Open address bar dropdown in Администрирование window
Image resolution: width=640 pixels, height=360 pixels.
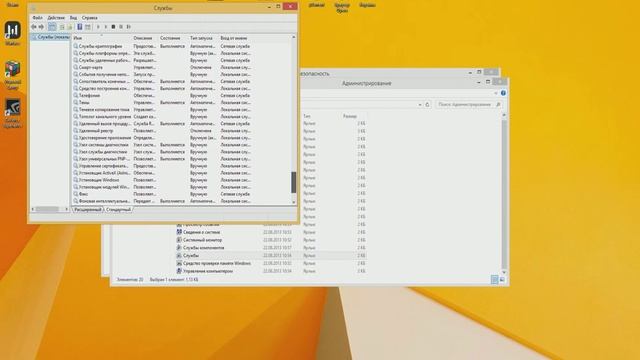point(420,104)
